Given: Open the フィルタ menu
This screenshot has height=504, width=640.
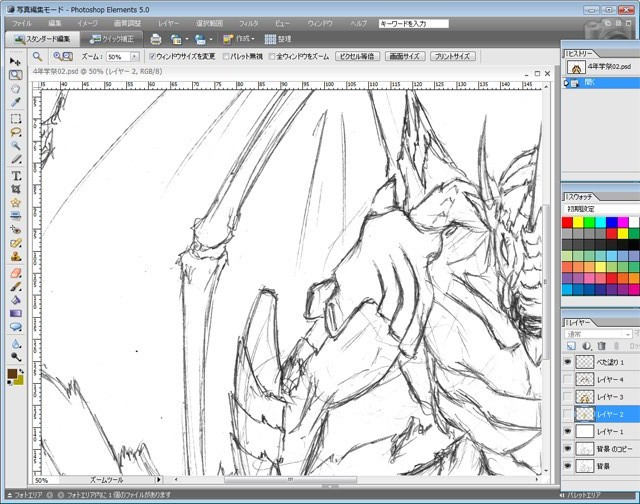Looking at the screenshot, I should (x=249, y=22).
